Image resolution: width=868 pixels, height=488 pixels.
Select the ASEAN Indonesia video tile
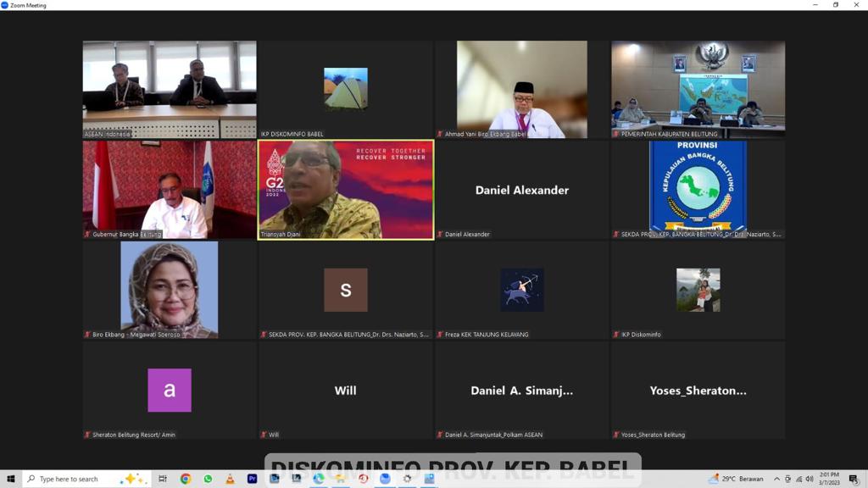(170, 89)
